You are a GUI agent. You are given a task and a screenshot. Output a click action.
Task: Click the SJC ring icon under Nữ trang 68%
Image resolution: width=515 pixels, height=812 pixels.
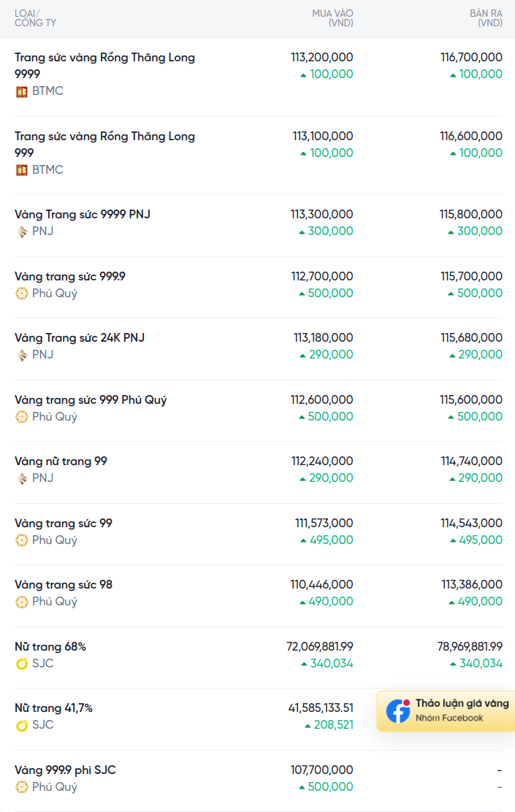point(21,663)
